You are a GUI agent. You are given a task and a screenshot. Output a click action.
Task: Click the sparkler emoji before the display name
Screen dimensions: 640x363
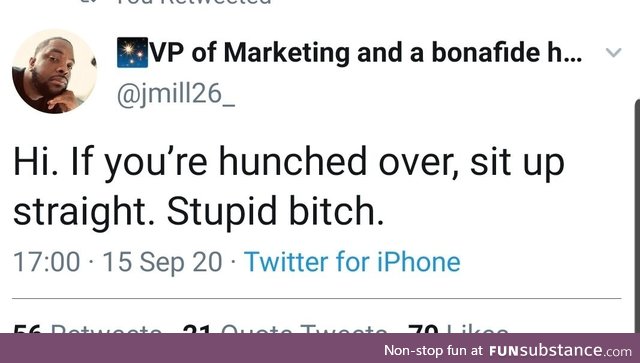(x=132, y=52)
